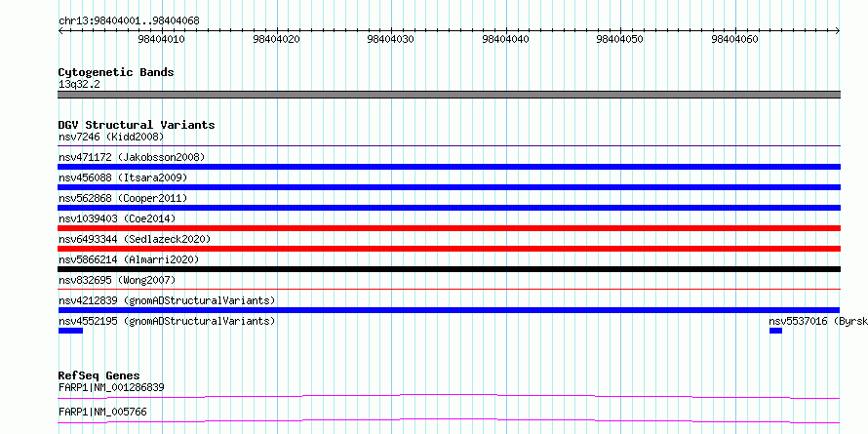This screenshot has height=434, width=868.
Task: Open nsv1039403 (Coe2014) variant label
Action: pos(117,218)
